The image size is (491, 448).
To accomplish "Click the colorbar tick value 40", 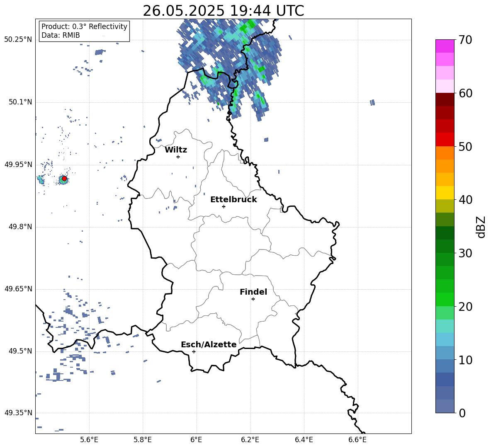I will (465, 200).
